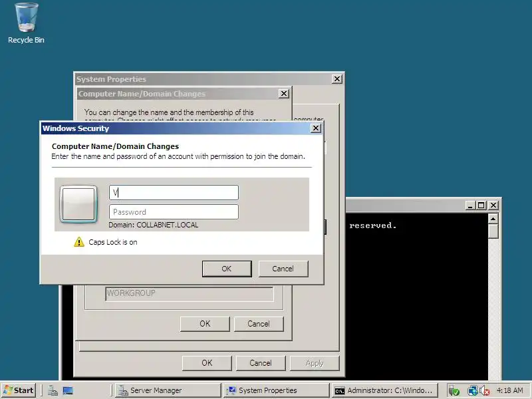Maximize the command prompt window
This screenshot has width=532, height=399.
(x=481, y=205)
